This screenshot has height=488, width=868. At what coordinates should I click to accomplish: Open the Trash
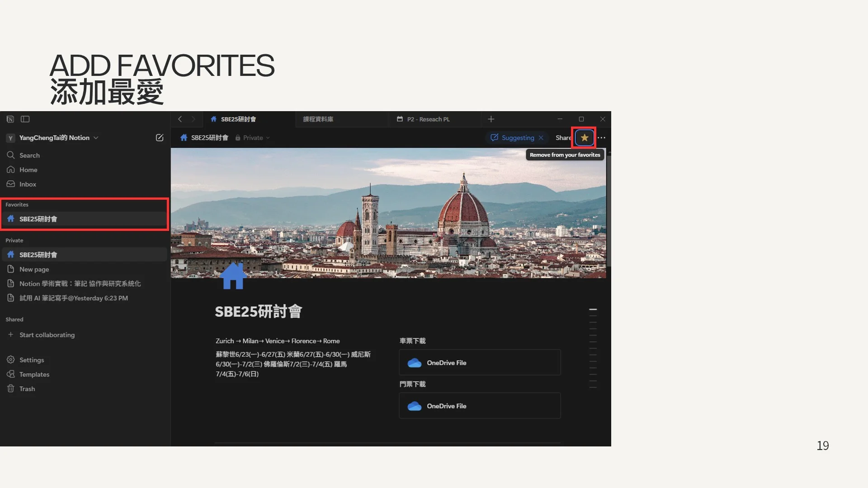click(x=27, y=389)
